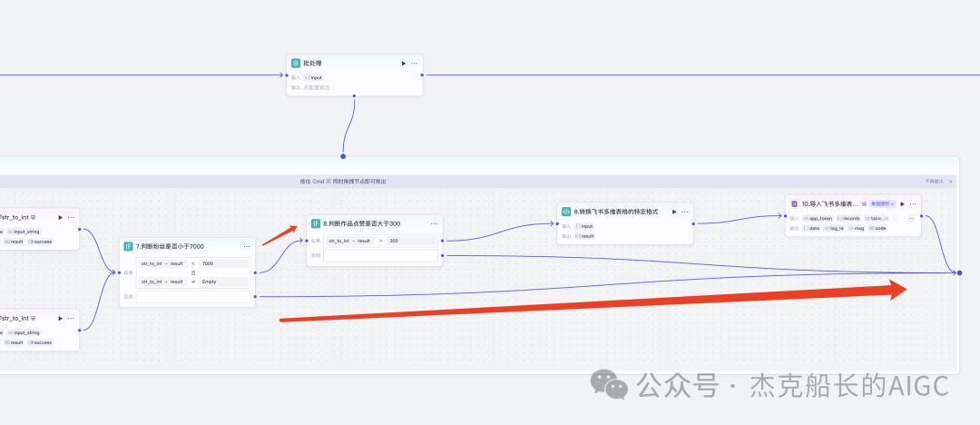Click the 否则 empty field in node 8

pos(380,255)
